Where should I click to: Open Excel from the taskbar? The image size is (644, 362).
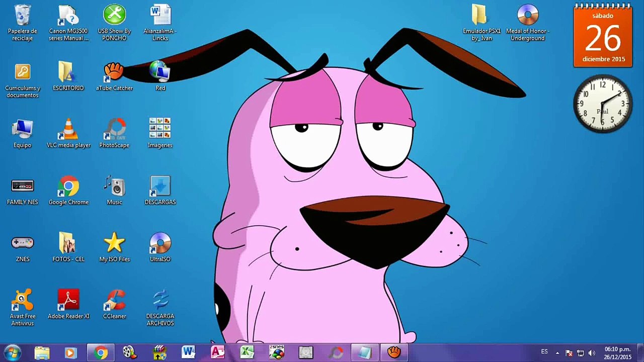tap(247, 352)
